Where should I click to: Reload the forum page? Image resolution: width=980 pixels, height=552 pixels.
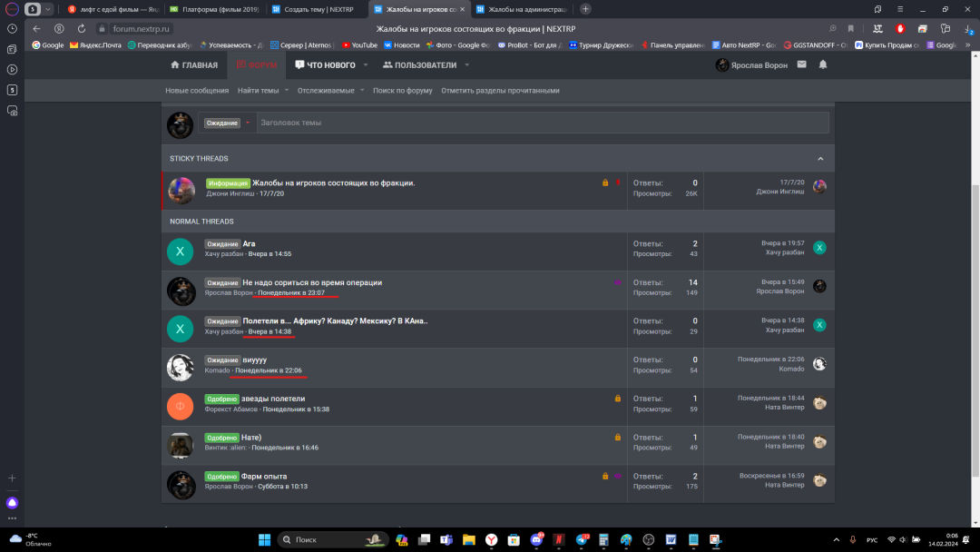(x=82, y=29)
